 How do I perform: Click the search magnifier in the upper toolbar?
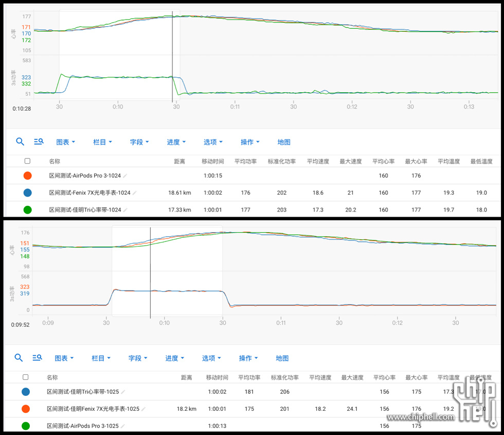coord(20,142)
